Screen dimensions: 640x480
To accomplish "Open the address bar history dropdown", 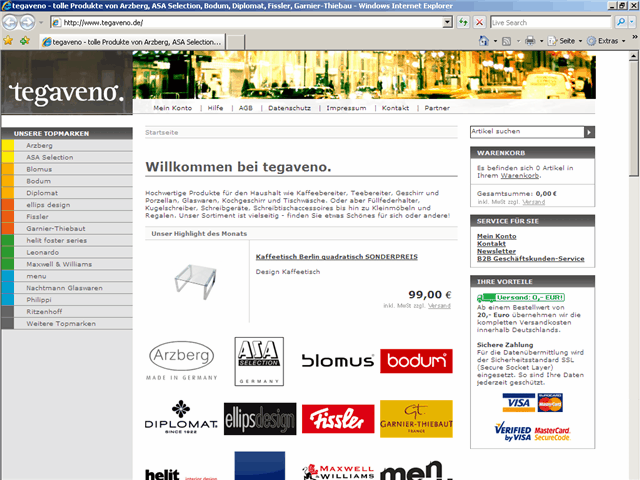I will click(448, 22).
